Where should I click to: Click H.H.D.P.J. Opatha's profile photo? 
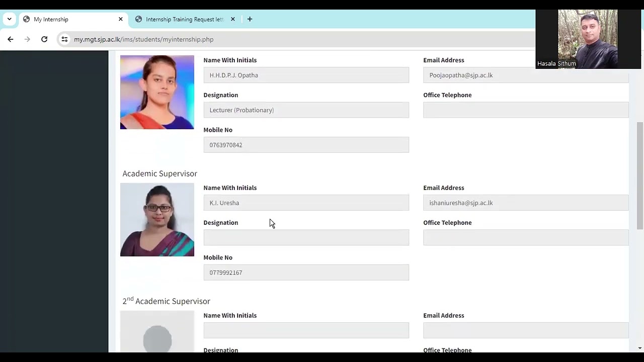(x=157, y=92)
